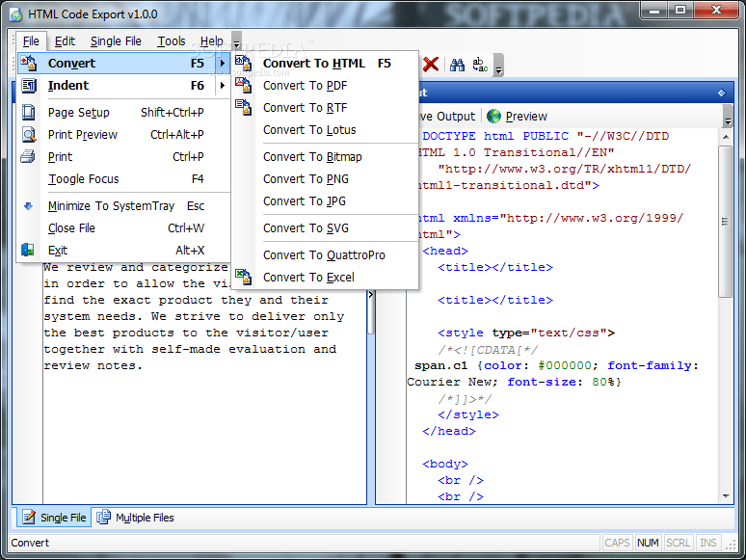This screenshot has height=560, width=746.
Task: Select Convert To JPG
Action: (x=325, y=201)
